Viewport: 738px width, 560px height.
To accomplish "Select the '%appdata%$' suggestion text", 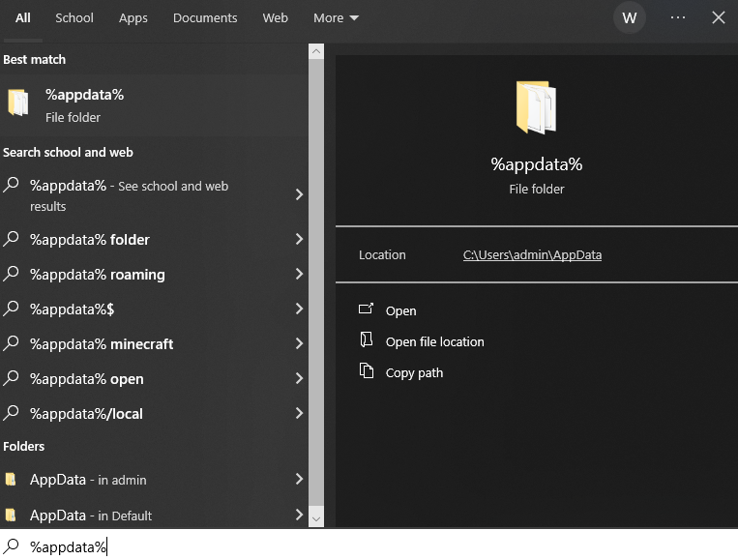I will pyautogui.click(x=72, y=309).
